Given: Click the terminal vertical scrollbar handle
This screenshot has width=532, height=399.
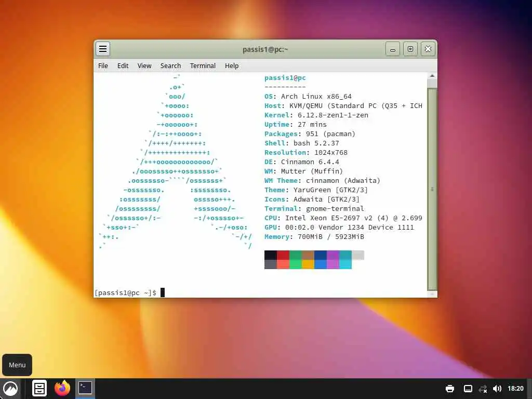Looking at the screenshot, I should (x=432, y=189).
